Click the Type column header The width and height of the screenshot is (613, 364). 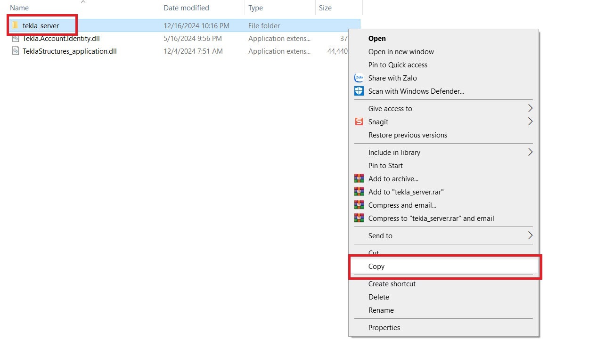[x=256, y=8]
